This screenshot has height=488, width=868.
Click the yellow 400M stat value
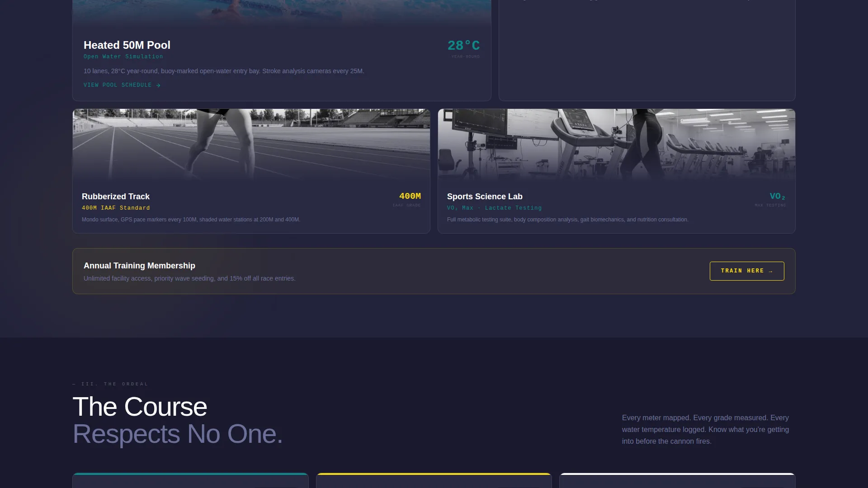[410, 196]
